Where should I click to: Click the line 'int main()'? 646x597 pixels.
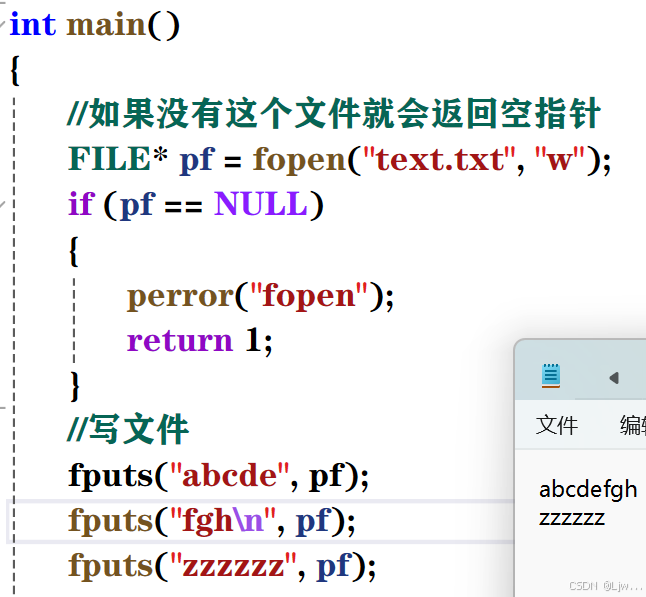click(x=95, y=25)
